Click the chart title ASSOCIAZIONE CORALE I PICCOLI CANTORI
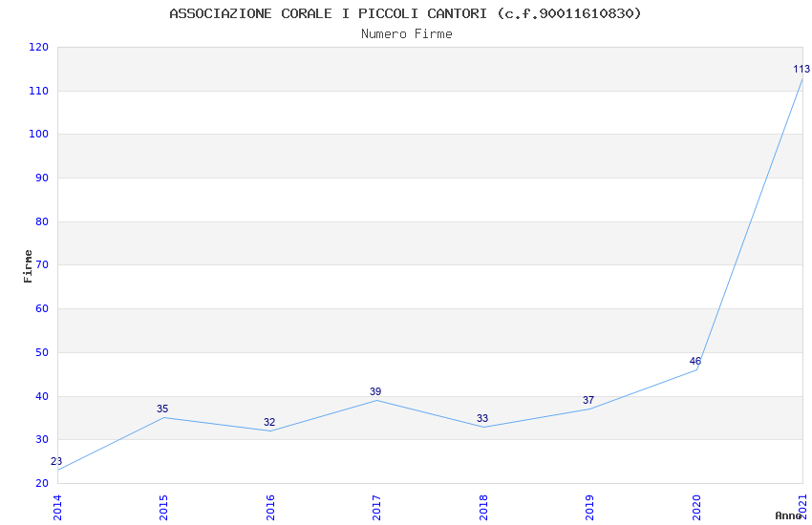Viewport: 812px width, 525px height. [405, 13]
